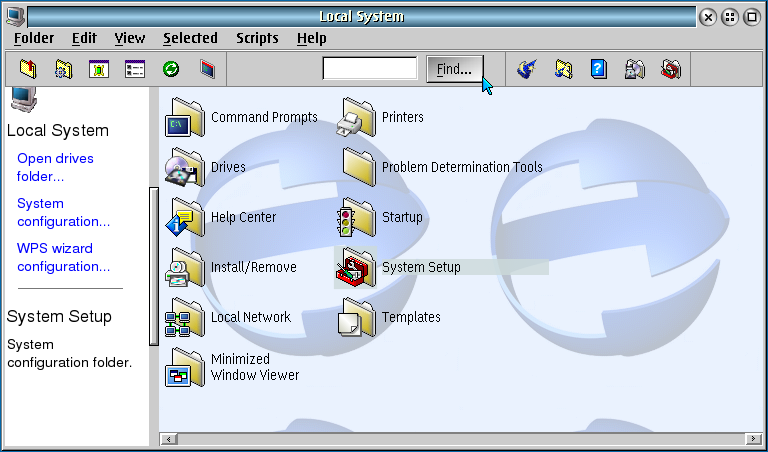768x452 pixels.
Task: Click the horizontal scrollbar right arrow
Action: tap(753, 439)
